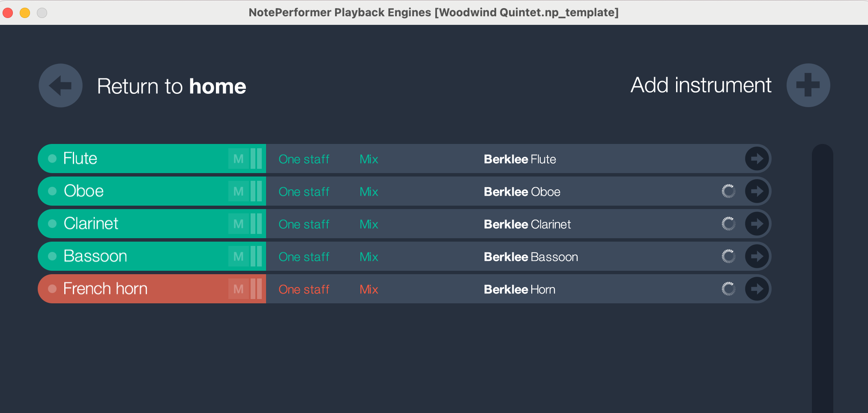
Task: Click the Add instrument plus icon
Action: coord(808,85)
